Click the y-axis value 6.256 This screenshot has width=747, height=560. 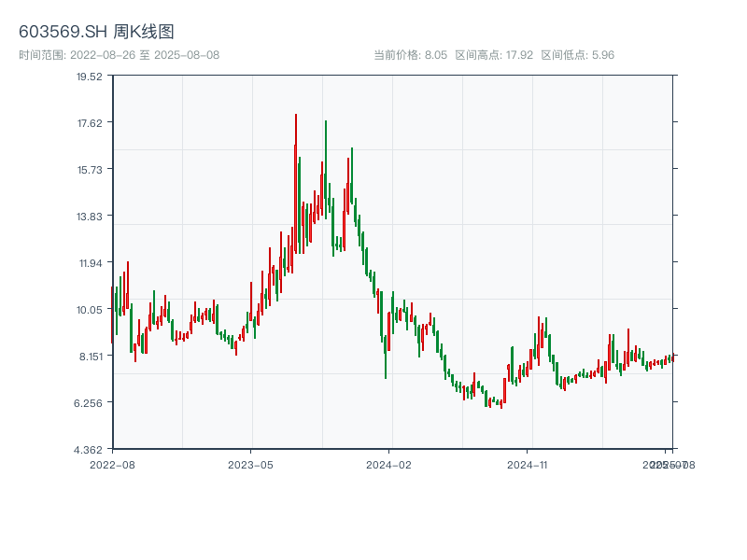(x=88, y=403)
